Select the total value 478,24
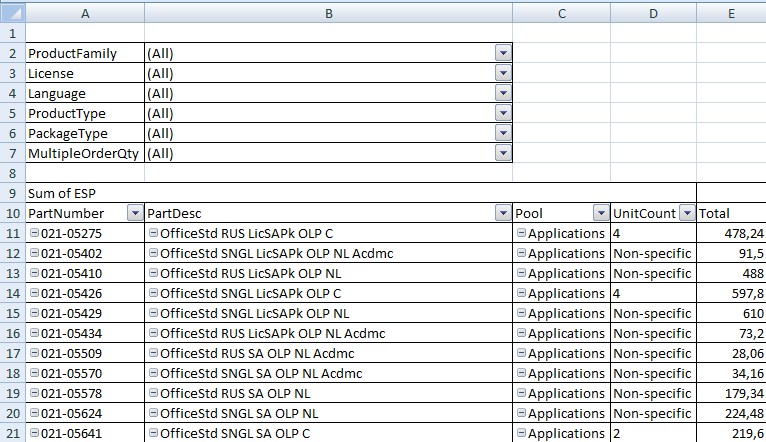The image size is (766, 442). pos(731,233)
